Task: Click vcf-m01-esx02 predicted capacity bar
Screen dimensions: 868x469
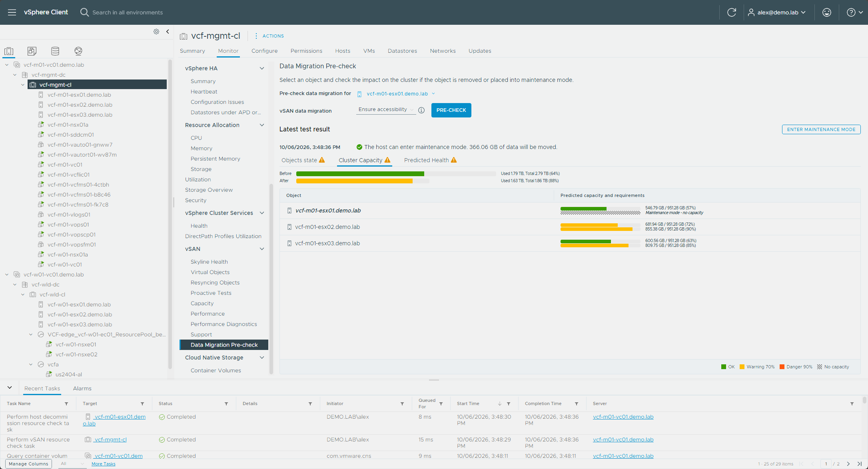Action: (x=600, y=227)
